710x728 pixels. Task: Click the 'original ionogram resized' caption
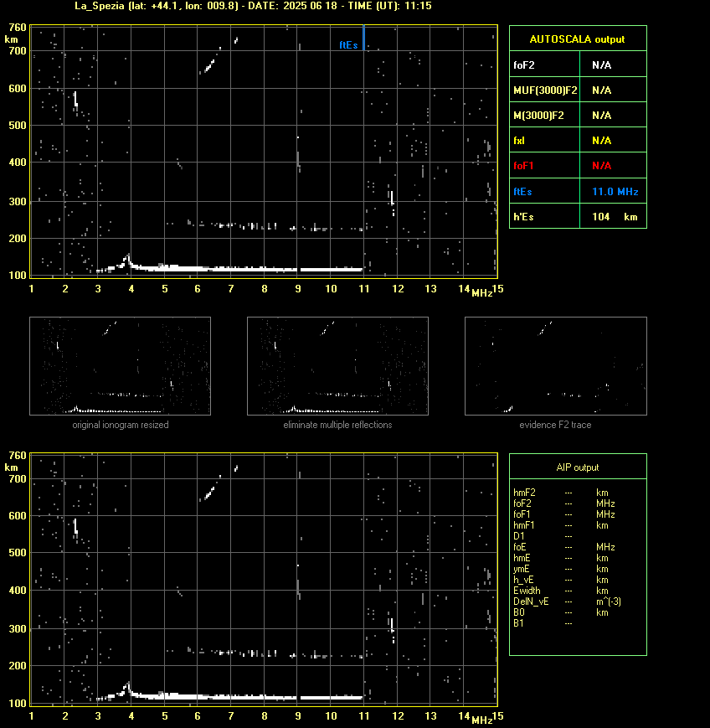[x=121, y=425]
